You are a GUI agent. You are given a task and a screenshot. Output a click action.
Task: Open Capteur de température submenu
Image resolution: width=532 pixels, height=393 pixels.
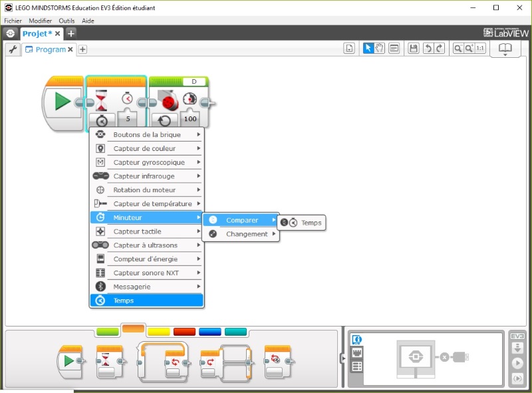(x=146, y=204)
